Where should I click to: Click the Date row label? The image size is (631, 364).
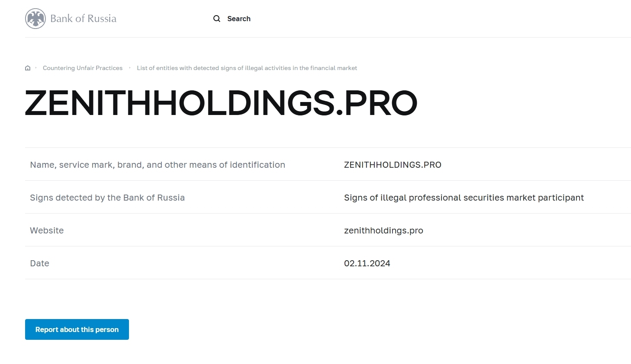tap(39, 263)
